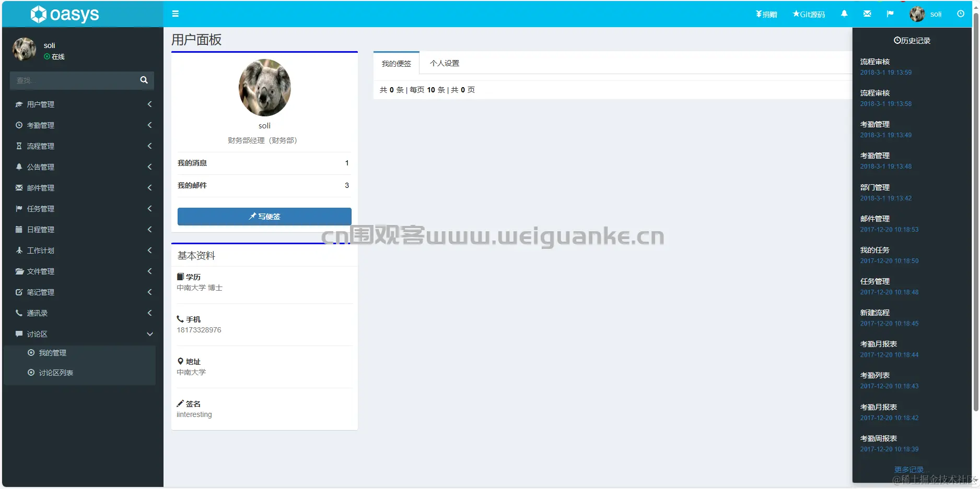Click the 工作计划 plane icon
980x489 pixels.
(19, 251)
